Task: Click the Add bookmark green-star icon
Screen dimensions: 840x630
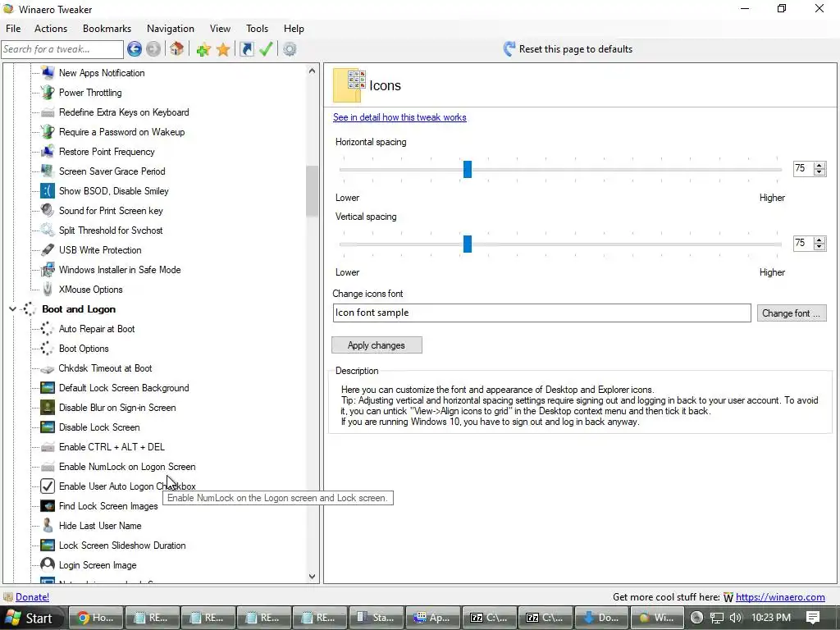Action: [203, 50]
